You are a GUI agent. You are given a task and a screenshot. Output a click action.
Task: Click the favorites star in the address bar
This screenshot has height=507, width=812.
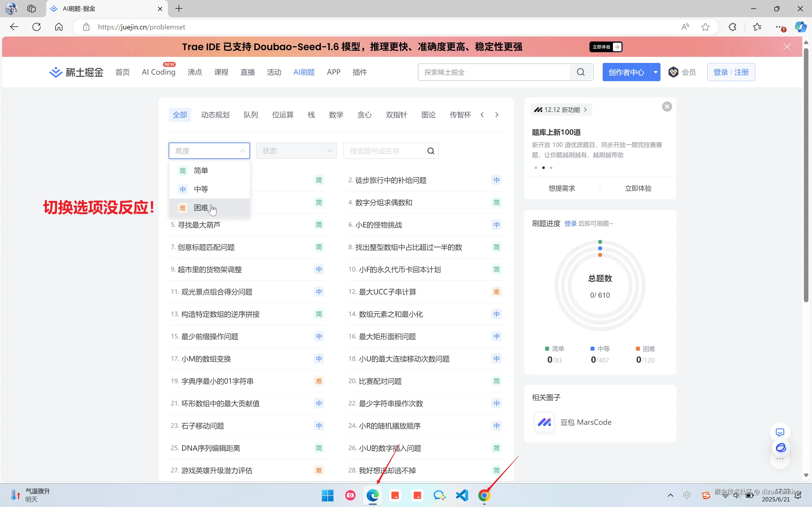(x=705, y=27)
